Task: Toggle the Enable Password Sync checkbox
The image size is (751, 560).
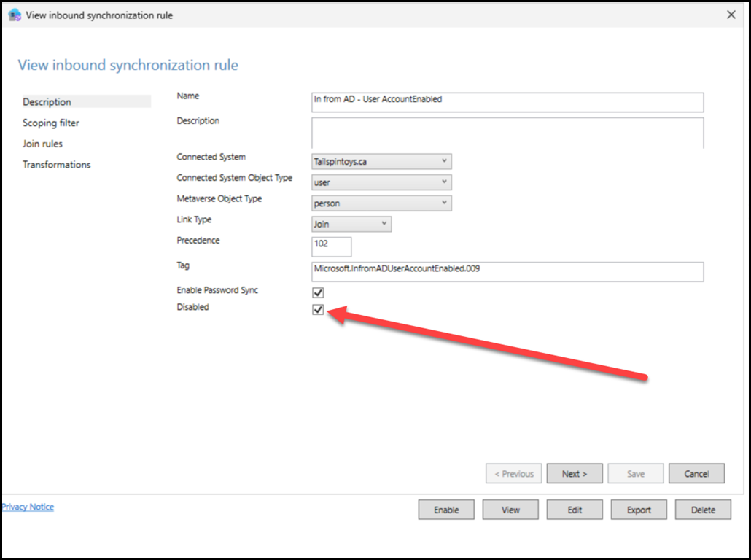Action: (318, 292)
